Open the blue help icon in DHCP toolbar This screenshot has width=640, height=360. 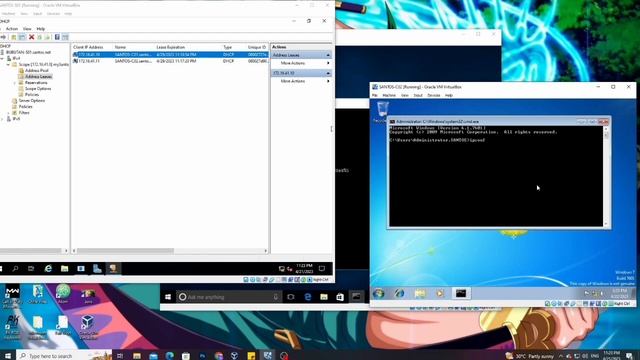click(57, 37)
